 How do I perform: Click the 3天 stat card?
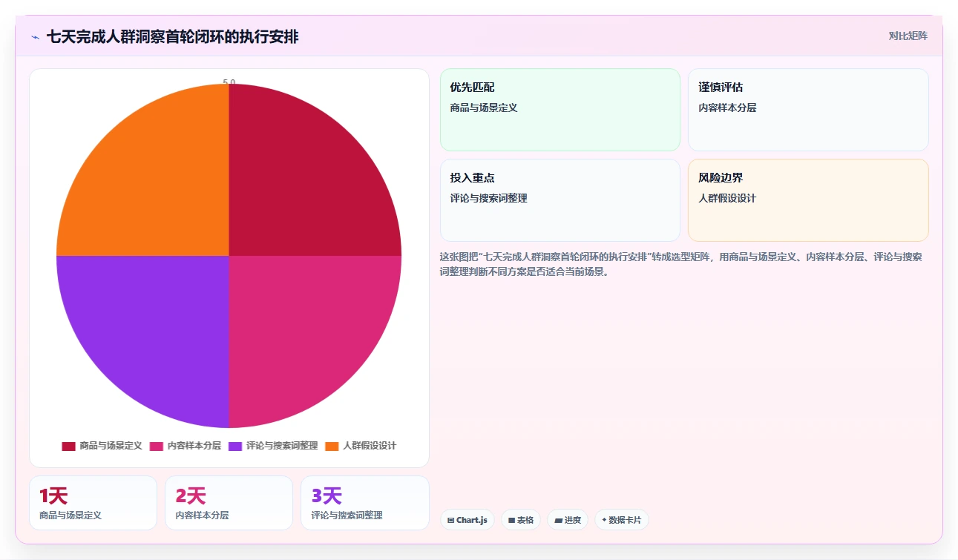(x=365, y=503)
